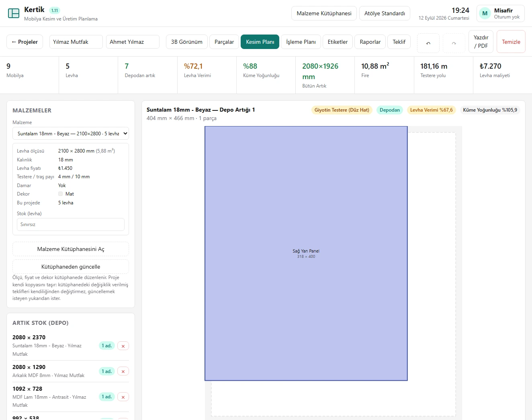Click the ₺7.270 Levha maliyeti stat
This screenshot has height=420, width=532.
coord(502,75)
